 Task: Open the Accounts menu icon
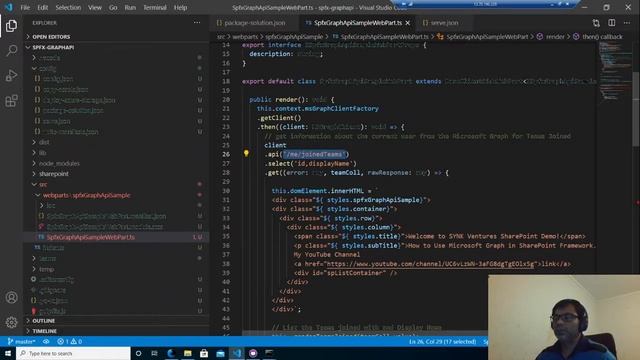click(11, 298)
